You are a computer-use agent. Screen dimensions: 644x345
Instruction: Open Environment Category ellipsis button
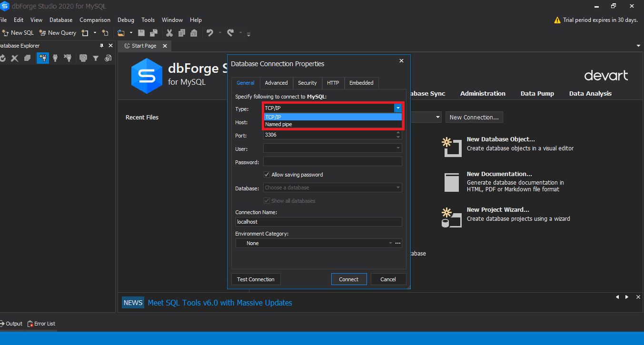click(398, 243)
